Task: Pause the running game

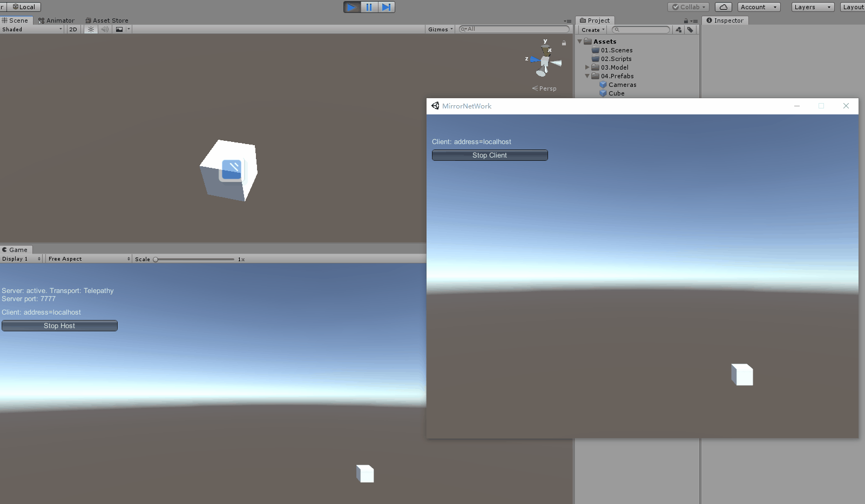Action: (369, 7)
